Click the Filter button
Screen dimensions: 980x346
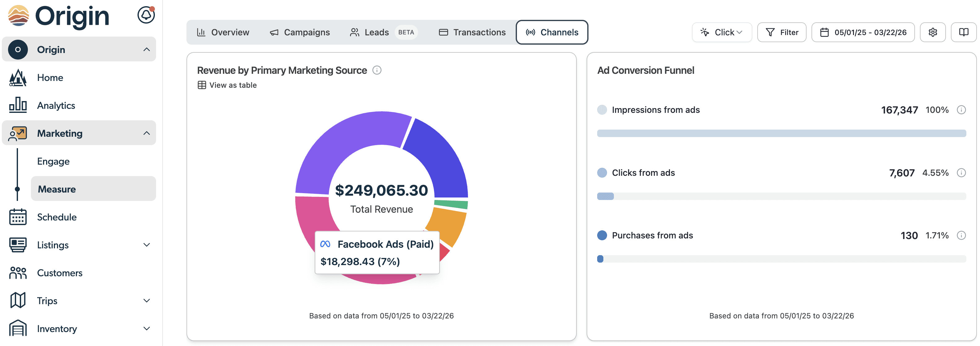pos(781,32)
